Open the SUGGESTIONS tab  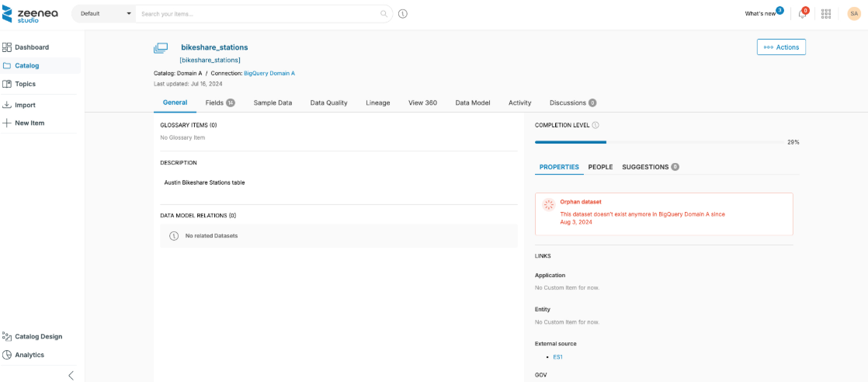[650, 167]
